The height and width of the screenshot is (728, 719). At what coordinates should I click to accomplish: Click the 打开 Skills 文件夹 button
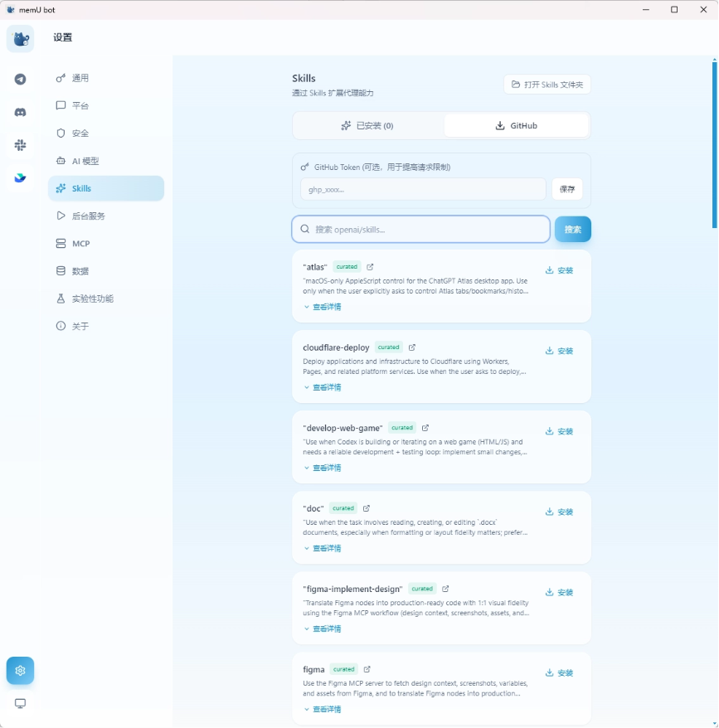pyautogui.click(x=547, y=85)
